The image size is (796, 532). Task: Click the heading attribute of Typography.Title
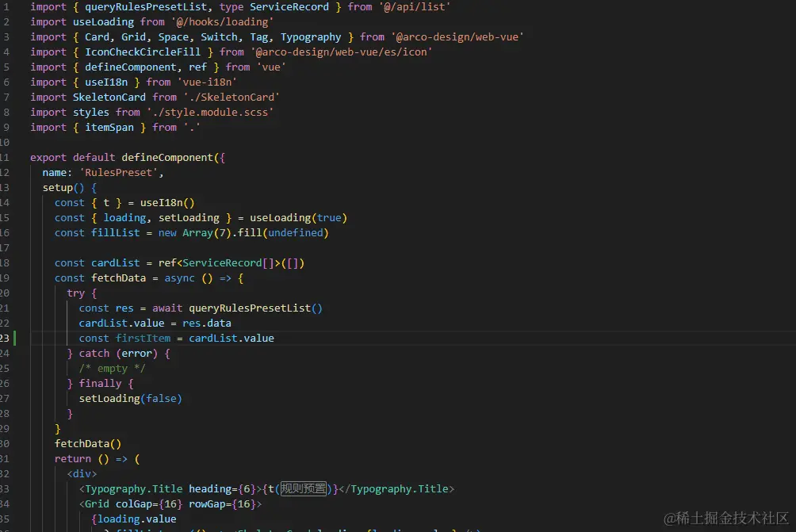click(x=209, y=489)
